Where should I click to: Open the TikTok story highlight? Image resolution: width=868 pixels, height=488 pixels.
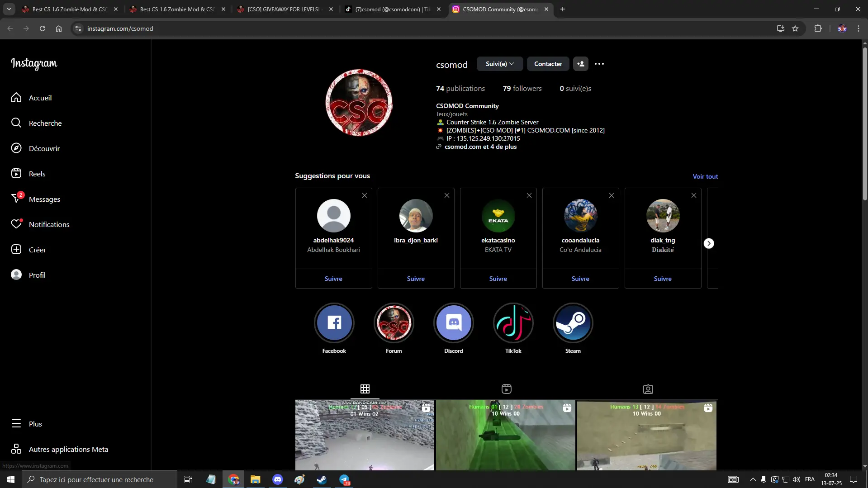coord(513,323)
